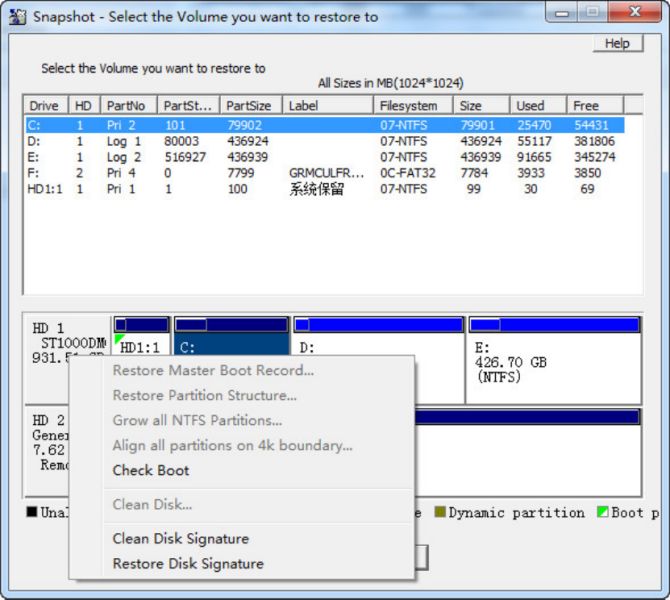Select the E: drive row

click(x=325, y=157)
